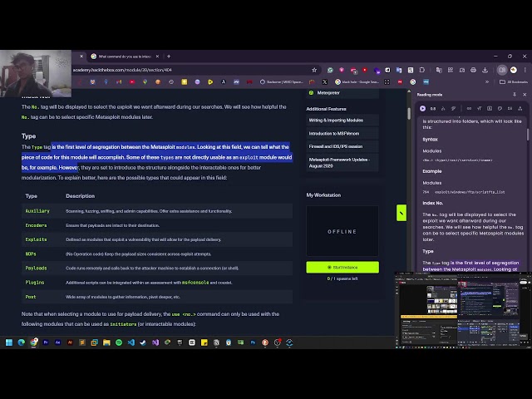This screenshot has width=532, height=399.
Task: Close the 'What command do you use' tab
Action: click(x=157, y=57)
